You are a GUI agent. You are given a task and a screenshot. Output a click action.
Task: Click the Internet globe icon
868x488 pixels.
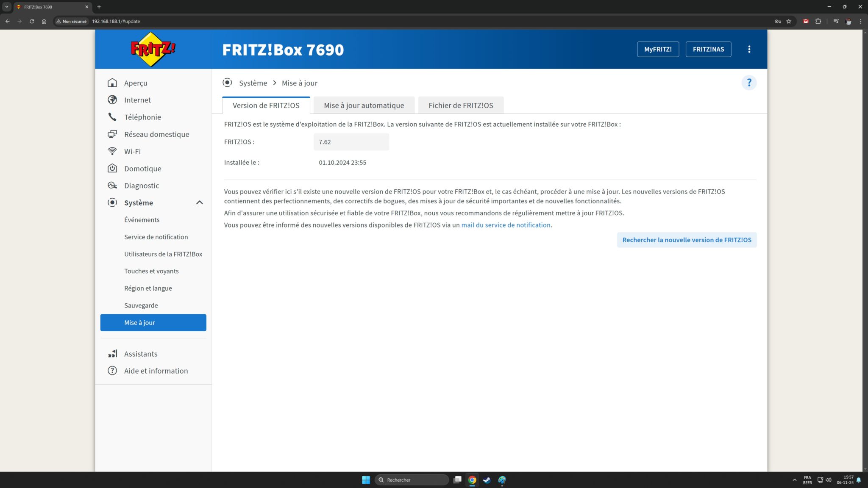(112, 100)
